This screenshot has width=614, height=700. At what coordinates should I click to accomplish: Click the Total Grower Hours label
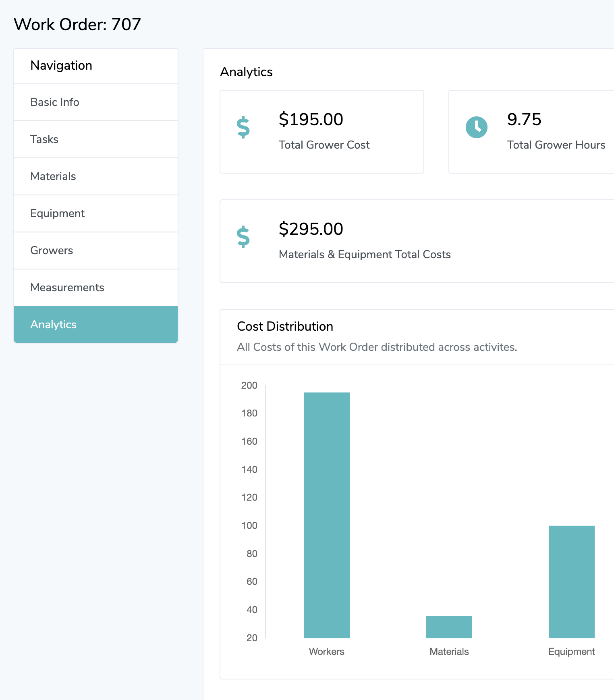(556, 145)
